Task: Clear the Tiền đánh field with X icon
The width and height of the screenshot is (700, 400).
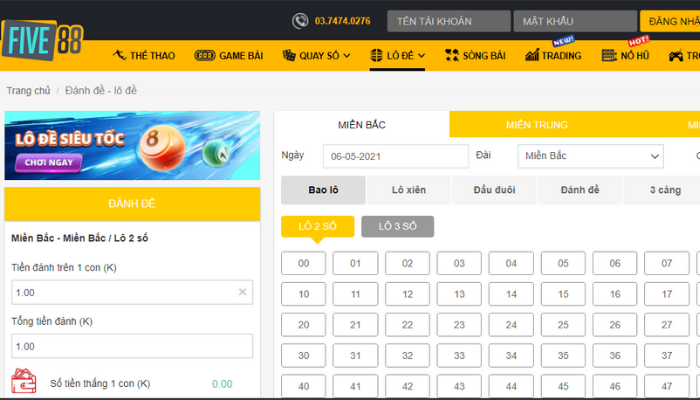Action: (x=242, y=292)
